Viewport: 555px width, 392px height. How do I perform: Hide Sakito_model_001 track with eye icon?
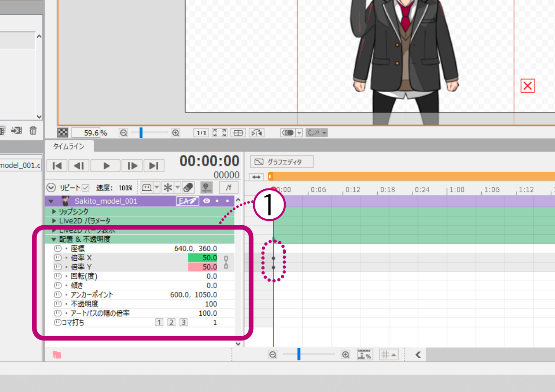[x=206, y=201]
